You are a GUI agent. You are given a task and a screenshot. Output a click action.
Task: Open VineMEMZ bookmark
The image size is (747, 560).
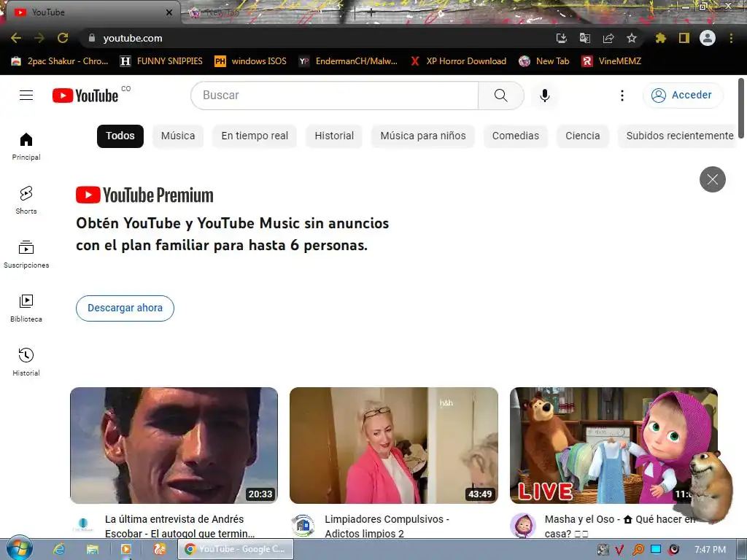[611, 61]
